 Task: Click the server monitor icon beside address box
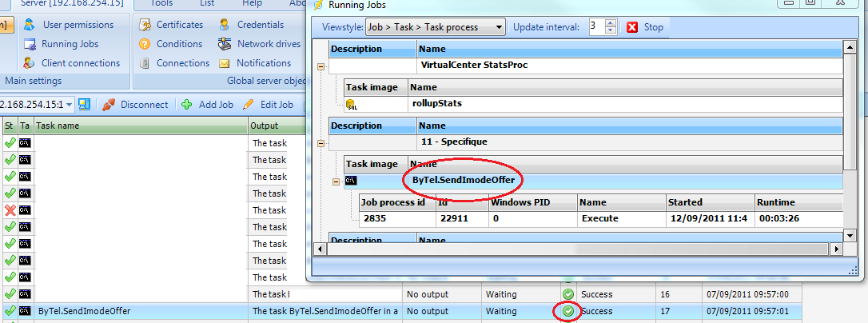pos(85,104)
